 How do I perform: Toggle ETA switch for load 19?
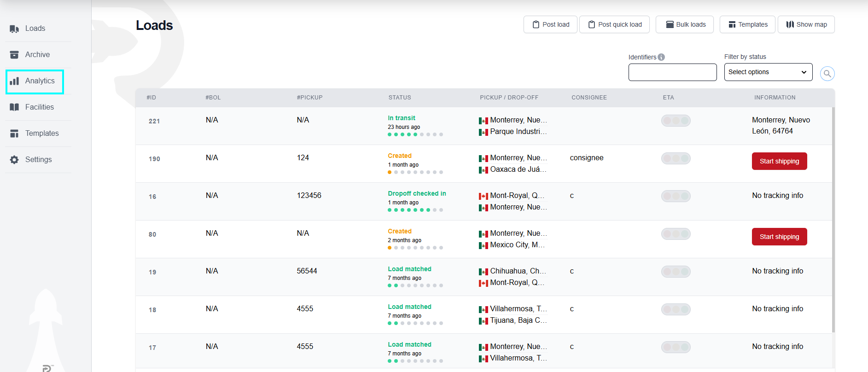coord(676,272)
